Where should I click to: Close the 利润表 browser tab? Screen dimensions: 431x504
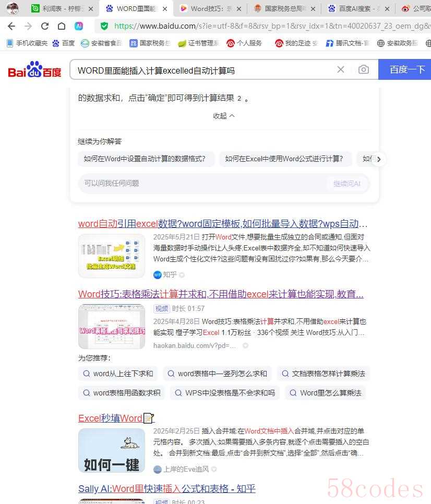(91, 9)
